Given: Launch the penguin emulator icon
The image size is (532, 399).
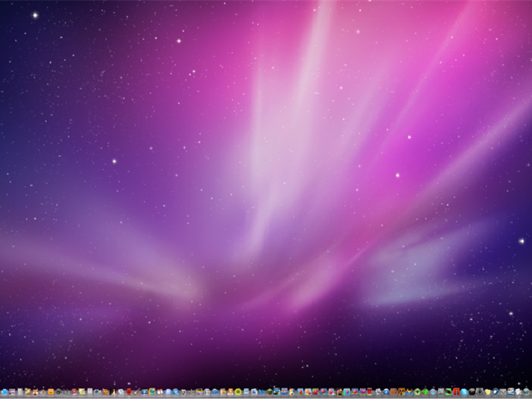Looking at the screenshot, I should pyautogui.click(x=479, y=391).
